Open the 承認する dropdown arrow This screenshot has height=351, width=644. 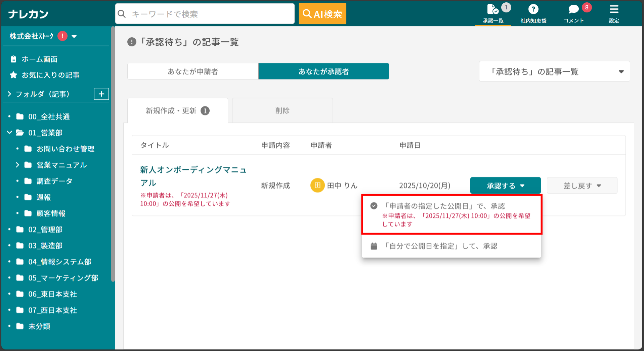(522, 185)
